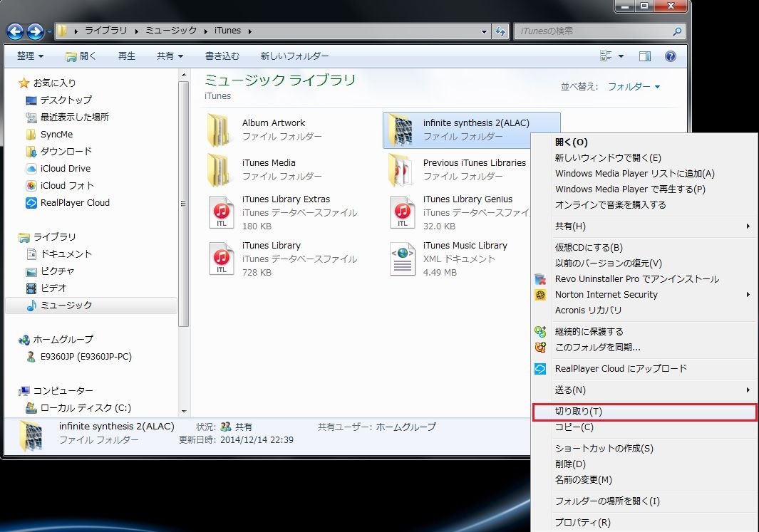
Task: Click Revo Uninstaller Pro menu icon
Action: (540, 279)
